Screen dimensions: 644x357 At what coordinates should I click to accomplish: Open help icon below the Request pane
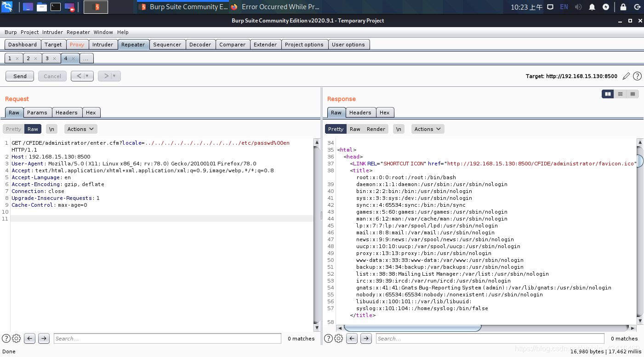click(6, 339)
